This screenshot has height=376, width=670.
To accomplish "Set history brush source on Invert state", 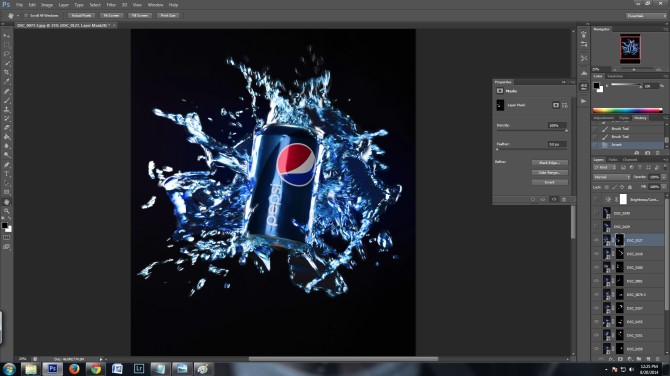I will pos(595,145).
